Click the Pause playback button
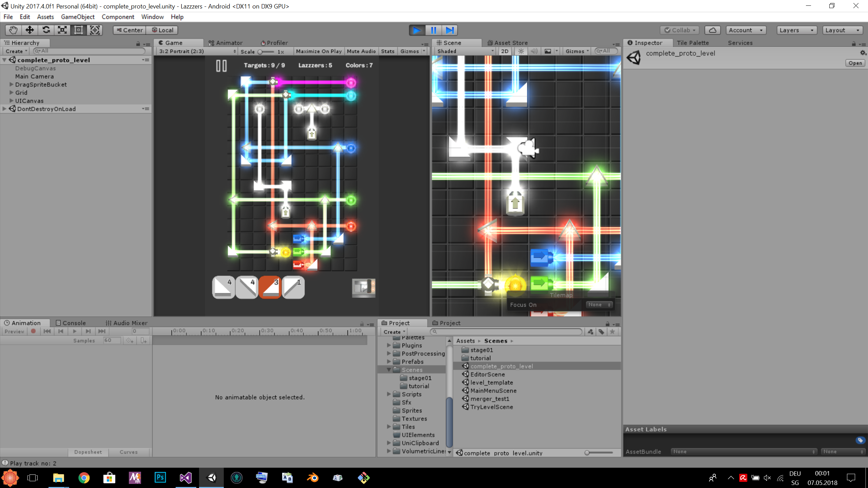The height and width of the screenshot is (488, 868). (433, 30)
